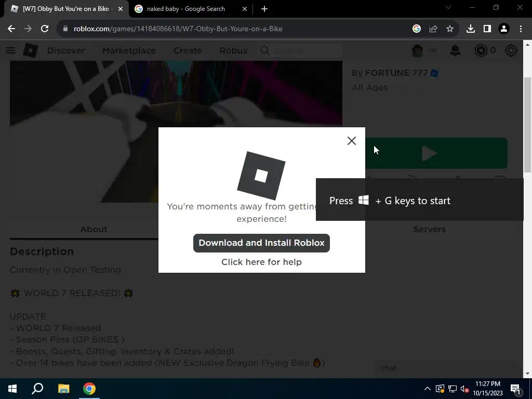Toggle the Chrome side panel
The width and height of the screenshot is (532, 399).
point(487,29)
